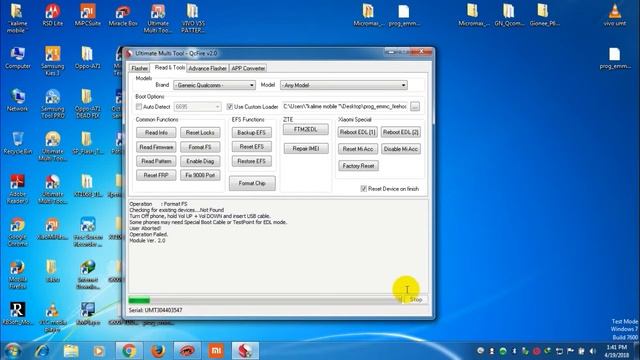Screen dimensions: 640x360
Task: Click the Read Info button
Action: (156, 133)
